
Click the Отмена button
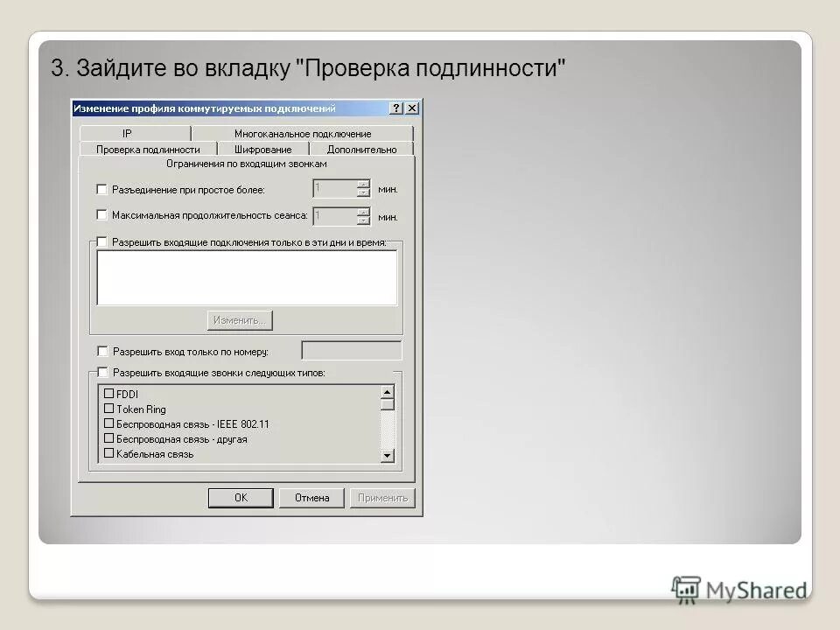(311, 497)
